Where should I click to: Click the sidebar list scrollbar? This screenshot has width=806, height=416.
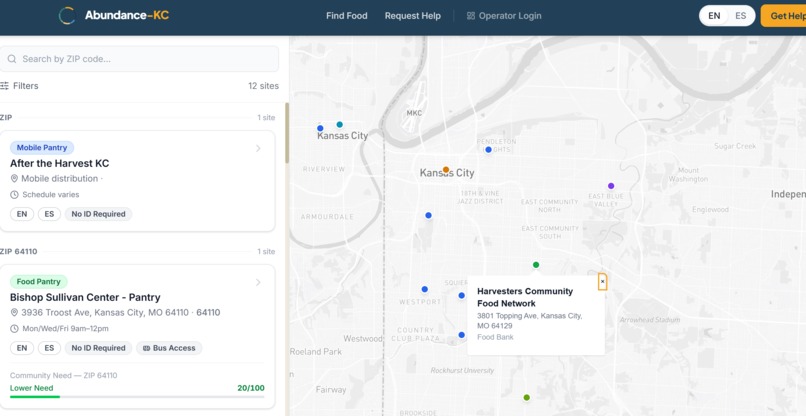point(287,134)
